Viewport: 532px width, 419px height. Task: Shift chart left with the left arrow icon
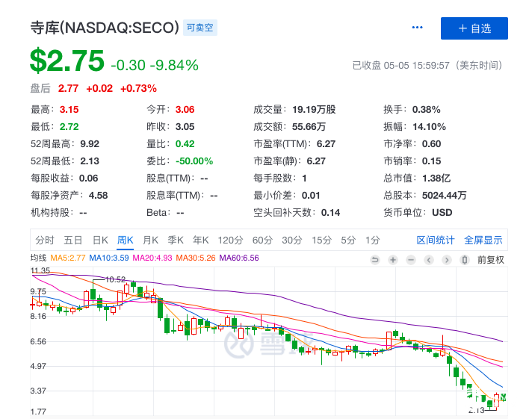click(x=428, y=259)
